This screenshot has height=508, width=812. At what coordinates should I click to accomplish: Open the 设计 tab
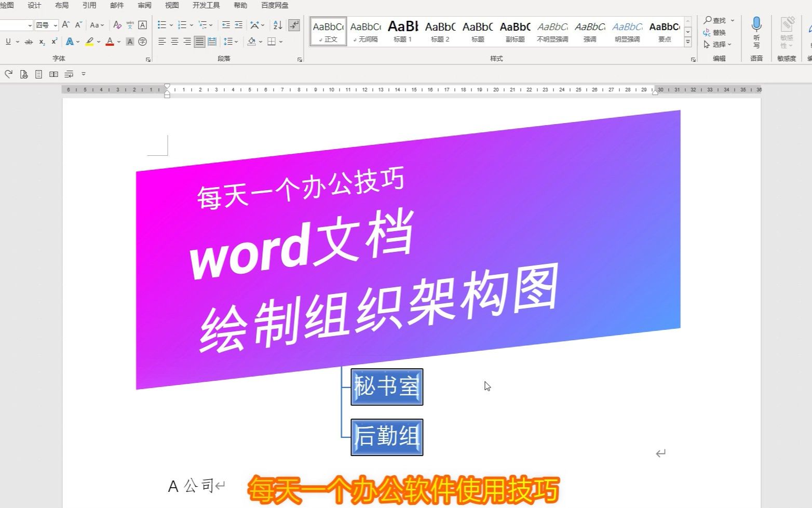click(x=34, y=5)
